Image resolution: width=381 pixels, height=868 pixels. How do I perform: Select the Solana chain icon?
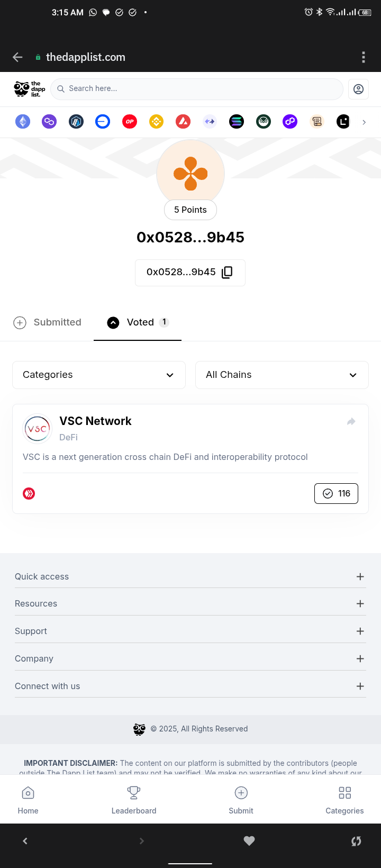237,122
